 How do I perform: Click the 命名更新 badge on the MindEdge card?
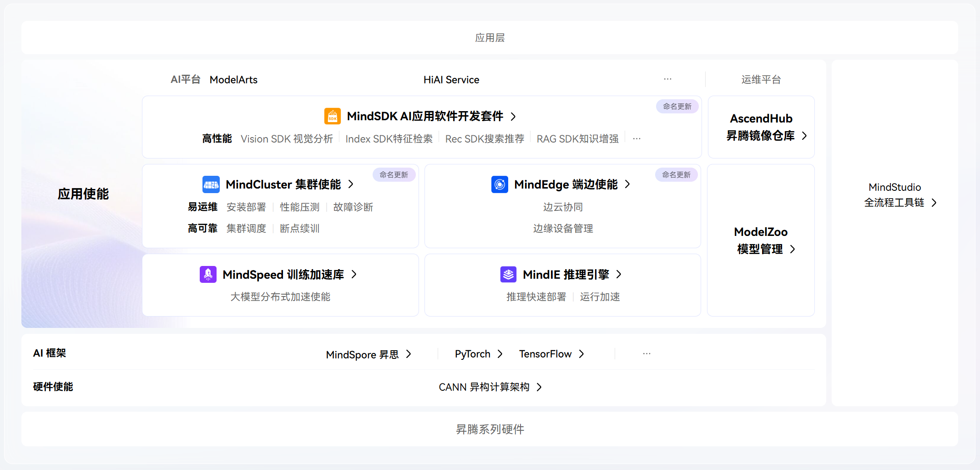click(677, 175)
